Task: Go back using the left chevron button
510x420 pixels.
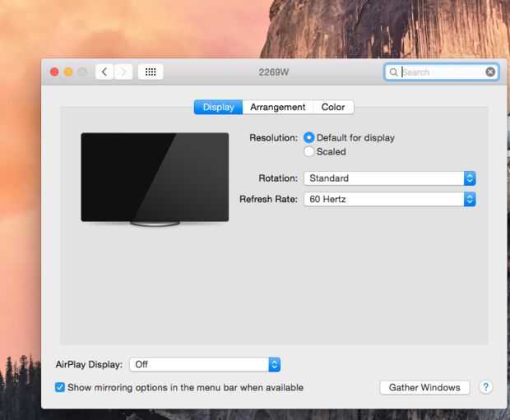Action: click(104, 72)
